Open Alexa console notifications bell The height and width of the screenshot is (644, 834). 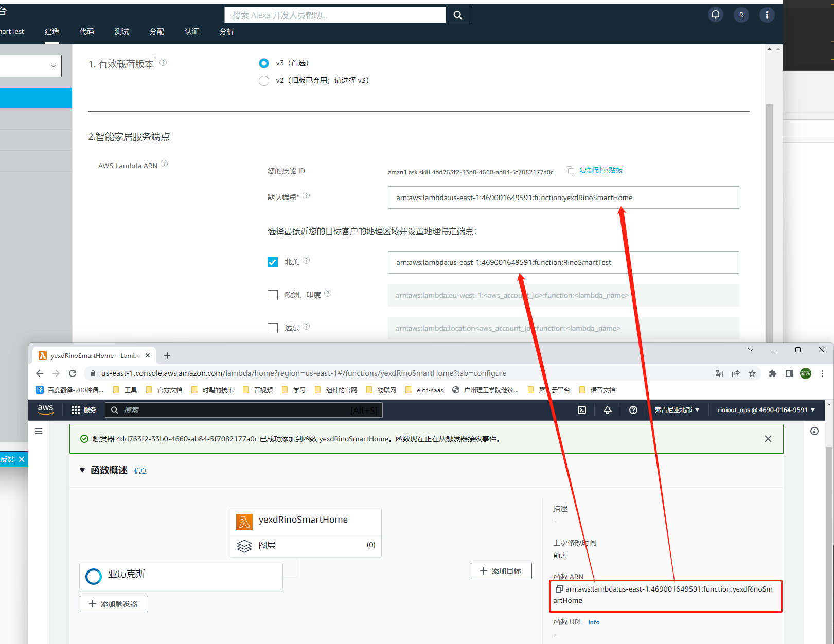(x=715, y=15)
